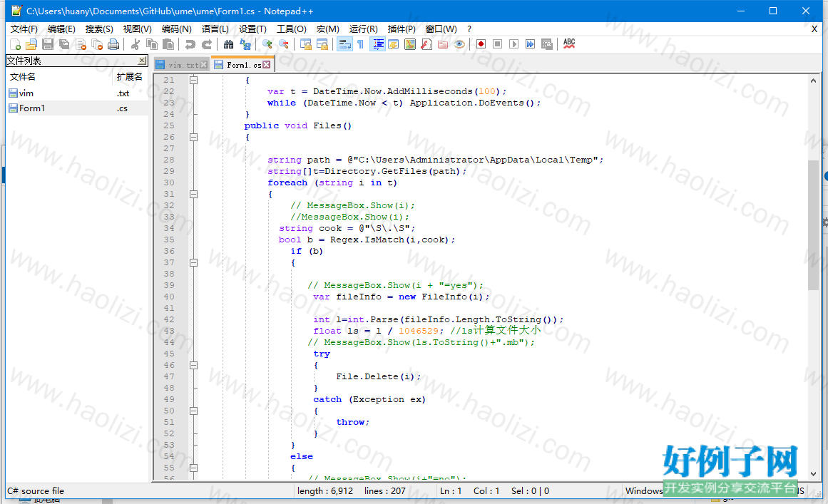Open Folder as Workspace icon

pos(442,44)
